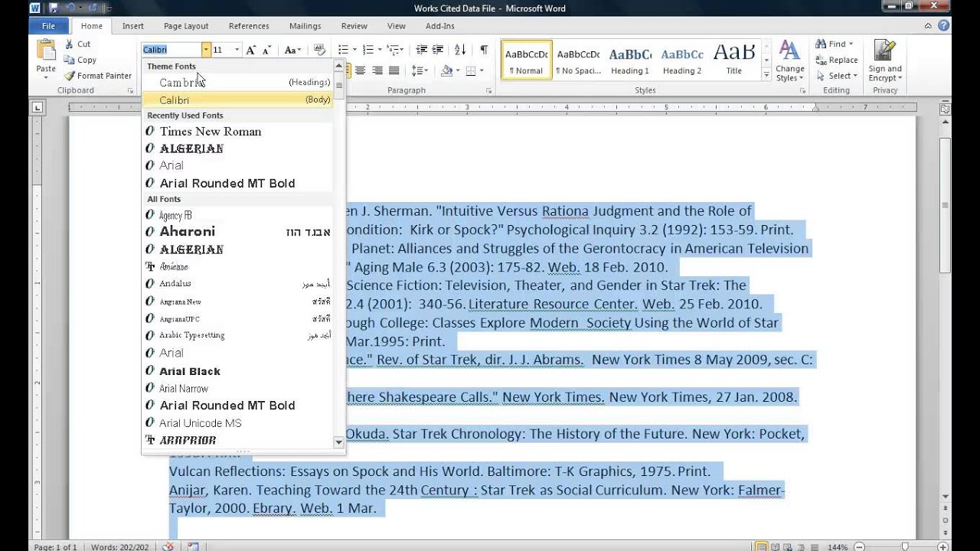This screenshot has height=551, width=980.
Task: Click the Paste button icon
Action: (46, 50)
